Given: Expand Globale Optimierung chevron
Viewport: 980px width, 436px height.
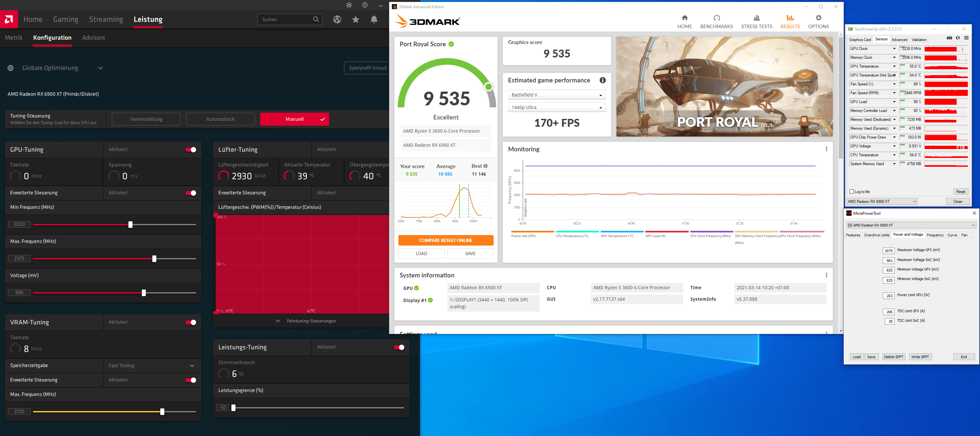Looking at the screenshot, I should 100,68.
